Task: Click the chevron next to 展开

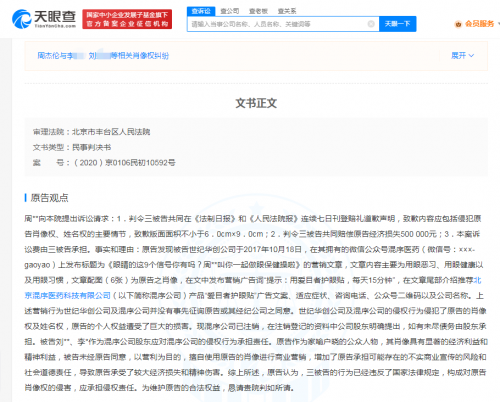Action: click(x=471, y=56)
